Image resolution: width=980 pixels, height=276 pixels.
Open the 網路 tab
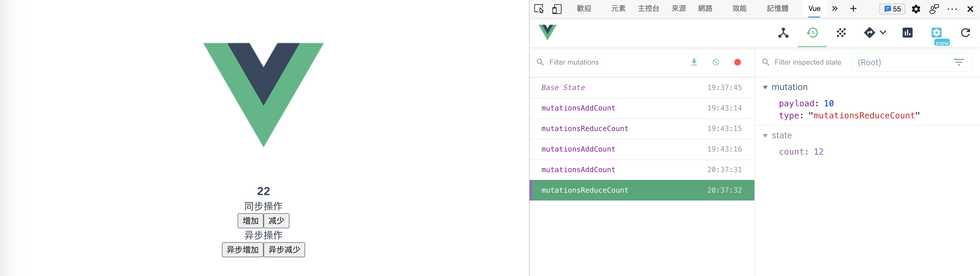[705, 8]
